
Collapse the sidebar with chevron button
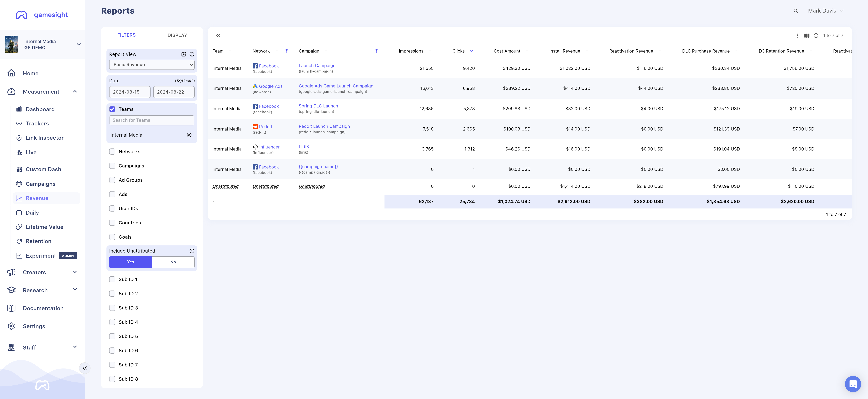(x=85, y=368)
